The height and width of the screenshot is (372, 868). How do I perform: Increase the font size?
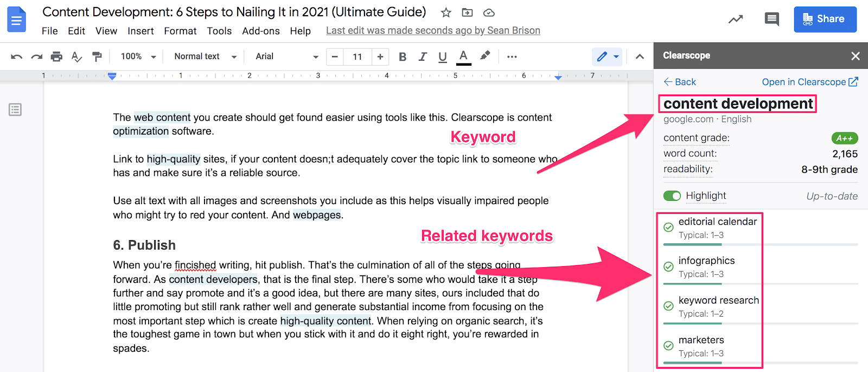(380, 56)
